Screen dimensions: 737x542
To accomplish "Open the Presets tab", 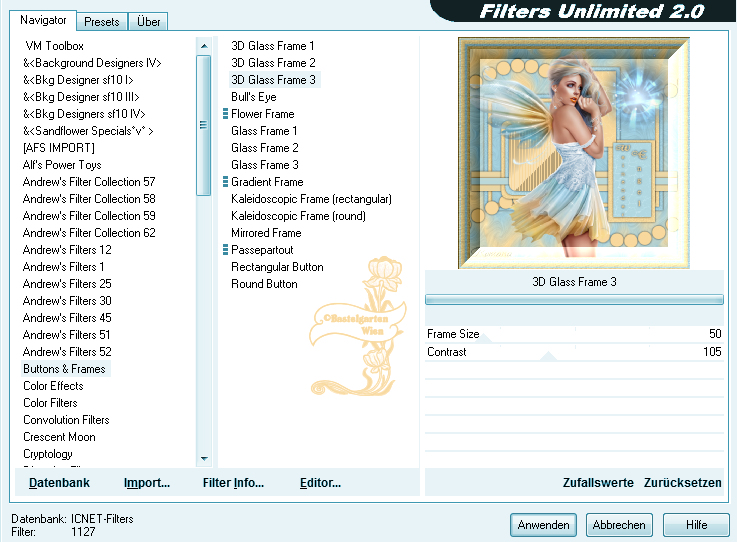I will (102, 22).
